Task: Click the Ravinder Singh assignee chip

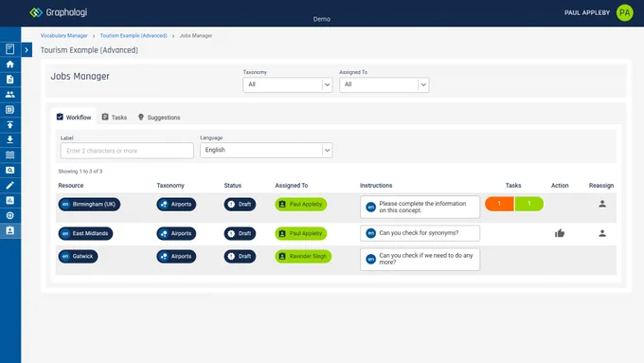Action: point(303,257)
